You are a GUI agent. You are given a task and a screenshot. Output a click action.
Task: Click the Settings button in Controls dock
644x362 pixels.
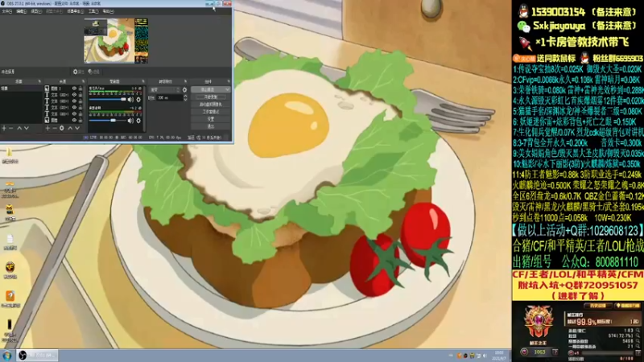coord(211,119)
